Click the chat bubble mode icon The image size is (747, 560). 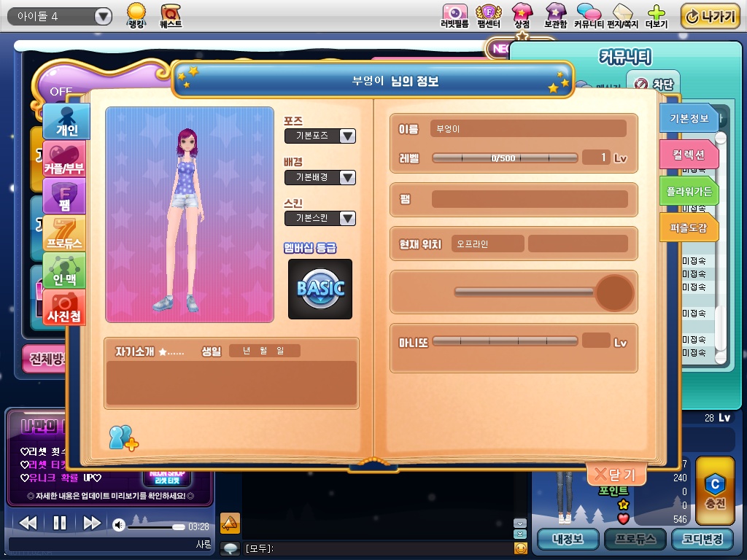coord(230,548)
